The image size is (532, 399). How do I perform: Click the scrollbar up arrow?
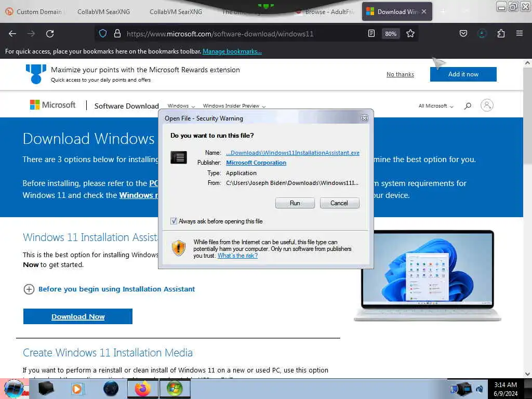(527, 63)
